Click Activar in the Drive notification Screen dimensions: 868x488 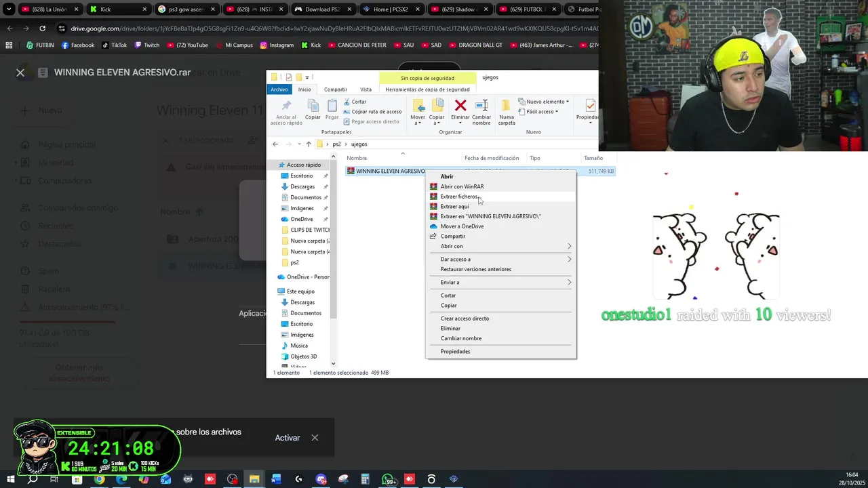coord(288,438)
